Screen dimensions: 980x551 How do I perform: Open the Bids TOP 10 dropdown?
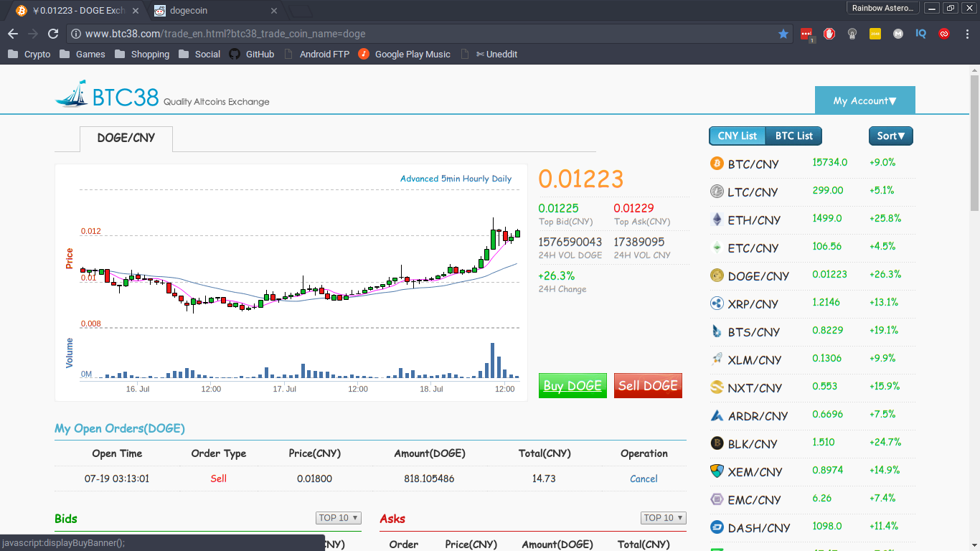point(339,518)
